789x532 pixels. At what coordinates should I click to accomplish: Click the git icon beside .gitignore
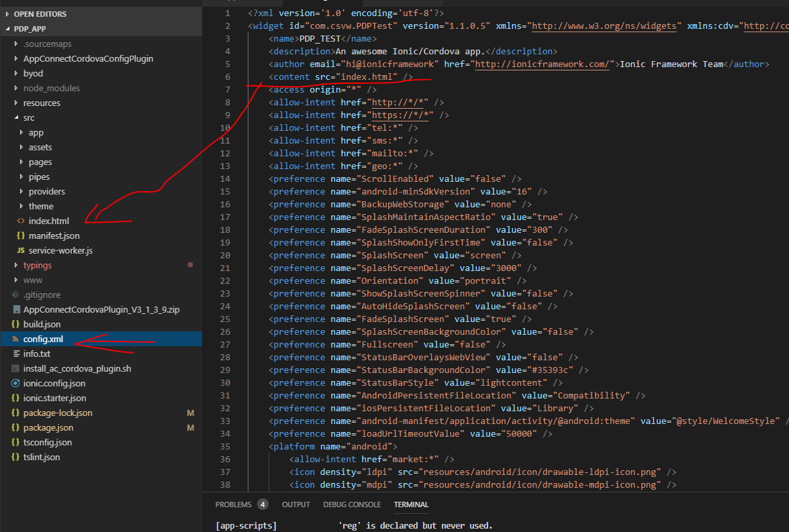coord(15,295)
